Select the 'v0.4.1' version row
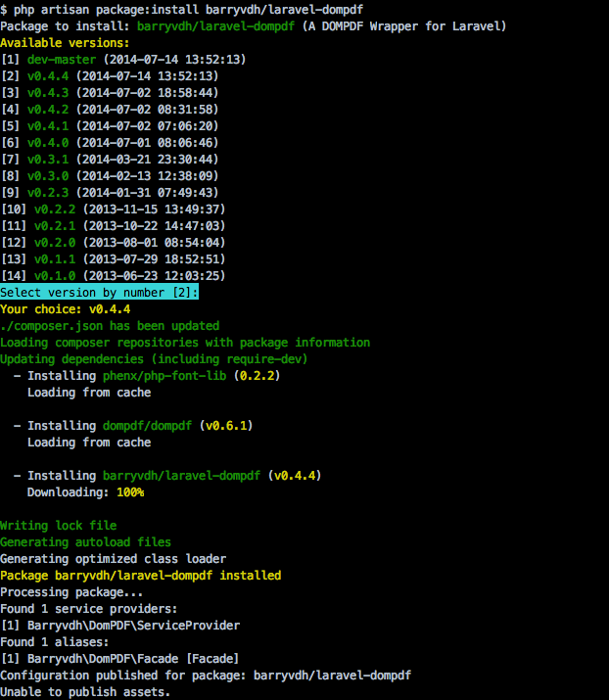 click(x=110, y=126)
